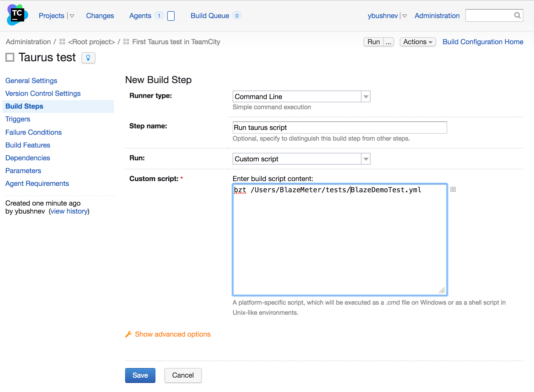534x392 pixels.
Task: Open Build Features in sidebar
Action: pyautogui.click(x=28, y=145)
